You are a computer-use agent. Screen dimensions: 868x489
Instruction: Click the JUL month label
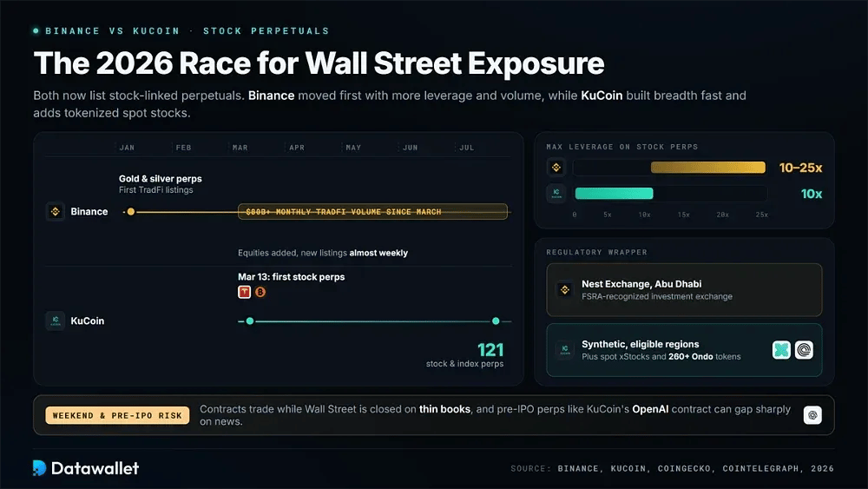coord(467,148)
